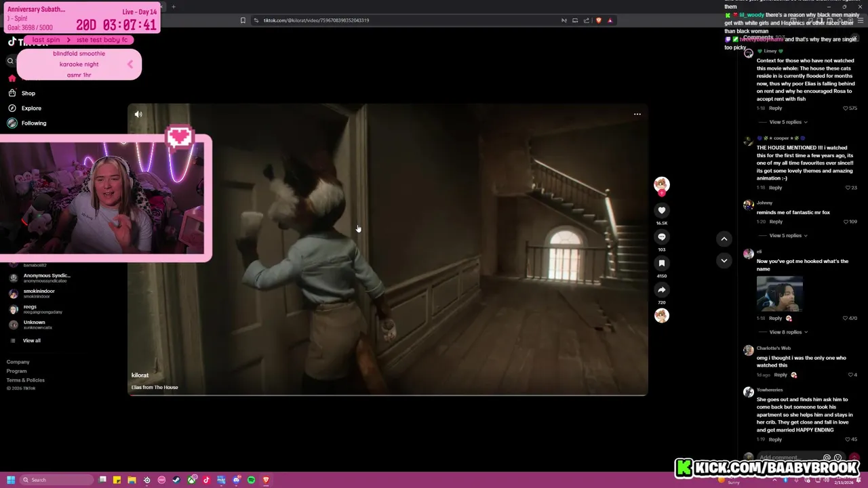The width and height of the screenshot is (868, 488).
Task: Reply to cooper's comment
Action: pos(775,188)
